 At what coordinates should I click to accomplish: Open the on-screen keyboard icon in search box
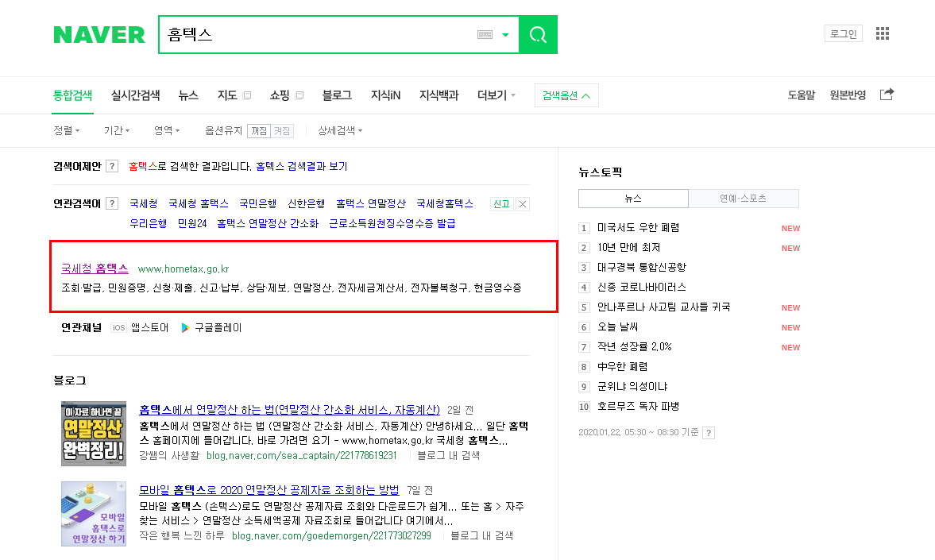[485, 35]
